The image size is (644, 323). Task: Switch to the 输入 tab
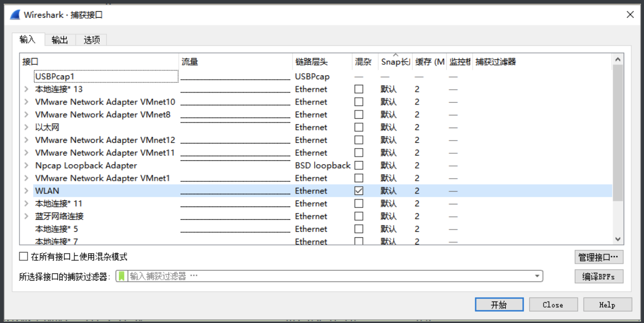27,39
